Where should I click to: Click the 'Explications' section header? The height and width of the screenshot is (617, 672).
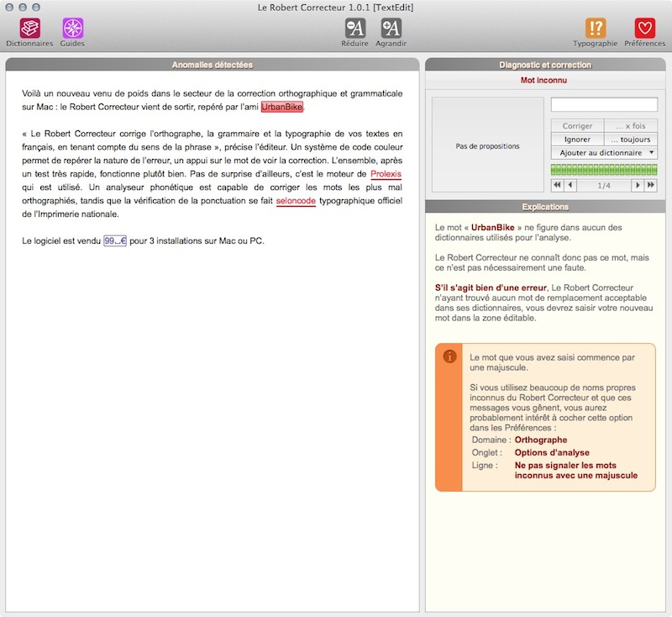pyautogui.click(x=545, y=207)
